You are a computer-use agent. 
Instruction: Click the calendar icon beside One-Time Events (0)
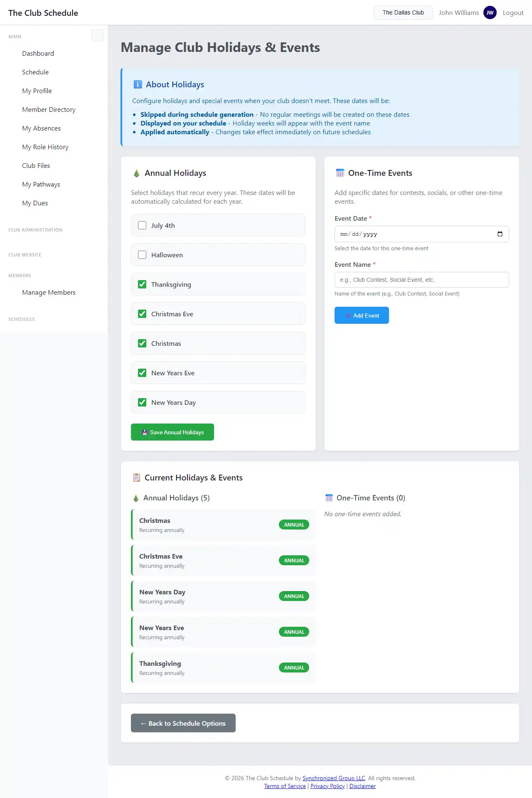[x=329, y=498]
